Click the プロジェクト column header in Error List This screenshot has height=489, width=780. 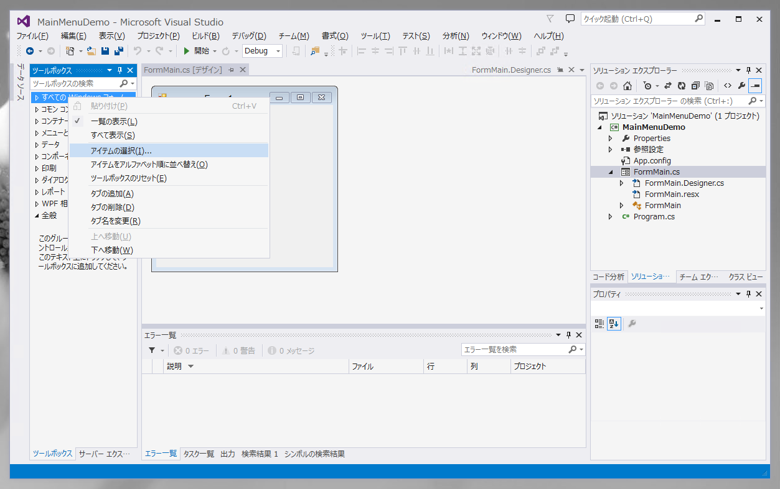(548, 366)
